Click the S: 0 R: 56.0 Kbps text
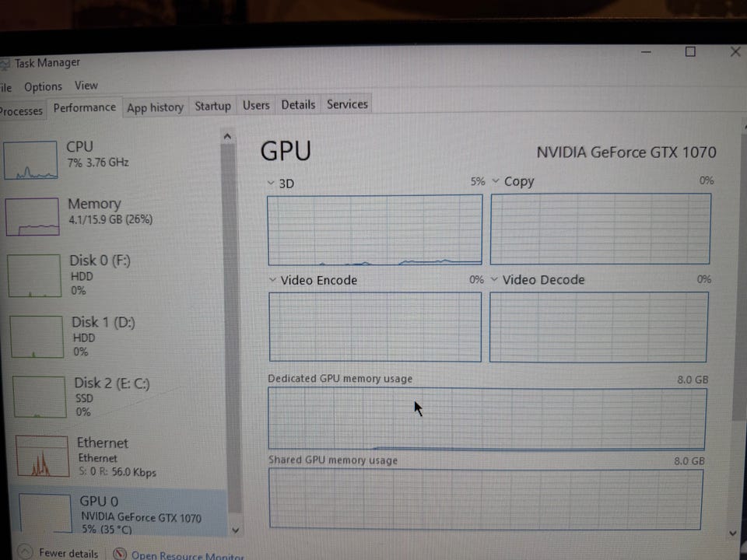This screenshot has width=747, height=560. pyautogui.click(x=117, y=472)
